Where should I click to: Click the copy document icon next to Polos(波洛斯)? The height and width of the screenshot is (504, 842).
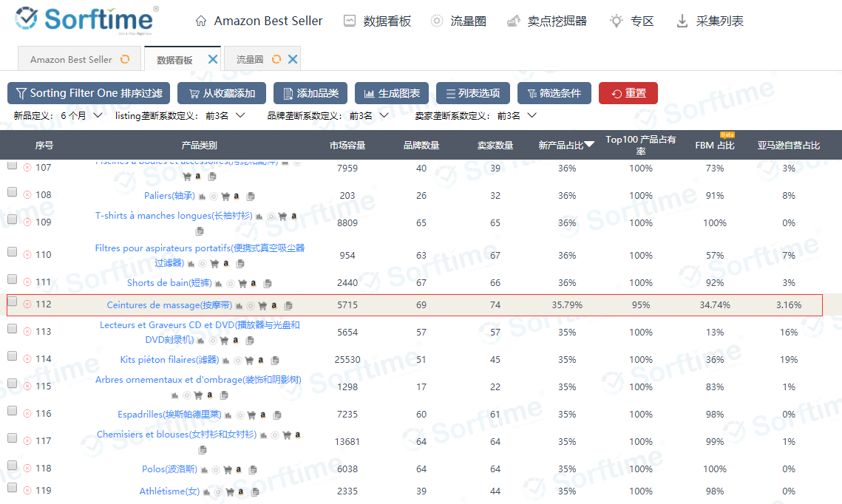(x=253, y=469)
